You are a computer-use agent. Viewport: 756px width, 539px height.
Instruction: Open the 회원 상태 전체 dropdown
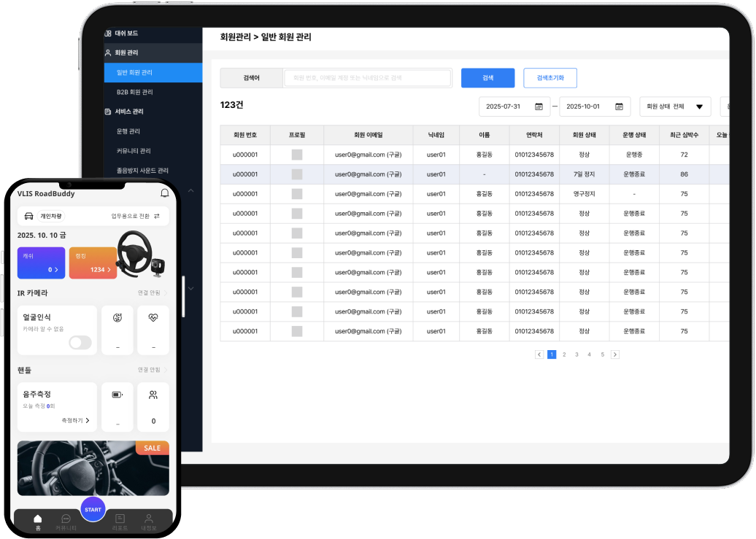point(674,106)
